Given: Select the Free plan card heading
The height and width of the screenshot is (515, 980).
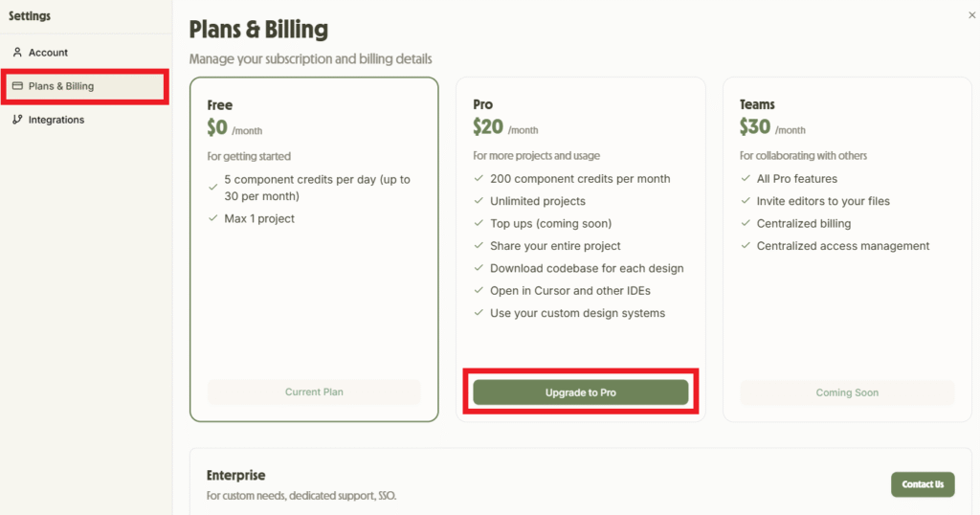Looking at the screenshot, I should [219, 105].
